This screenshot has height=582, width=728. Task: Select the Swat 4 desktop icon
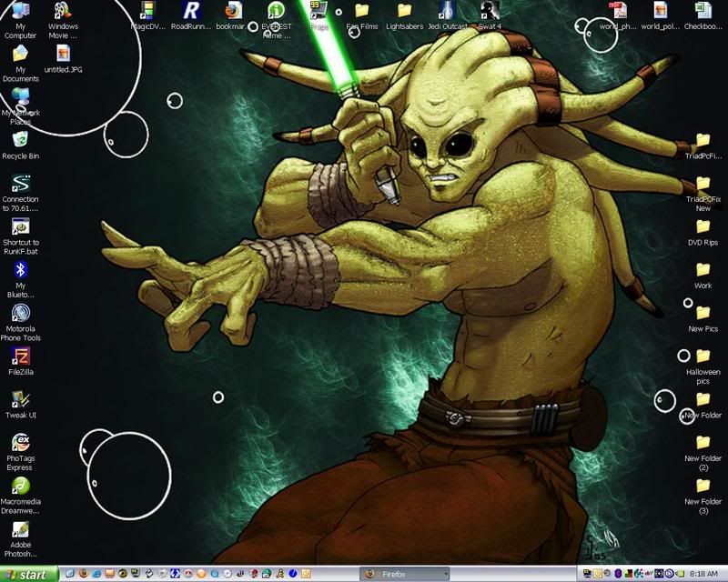[490, 12]
